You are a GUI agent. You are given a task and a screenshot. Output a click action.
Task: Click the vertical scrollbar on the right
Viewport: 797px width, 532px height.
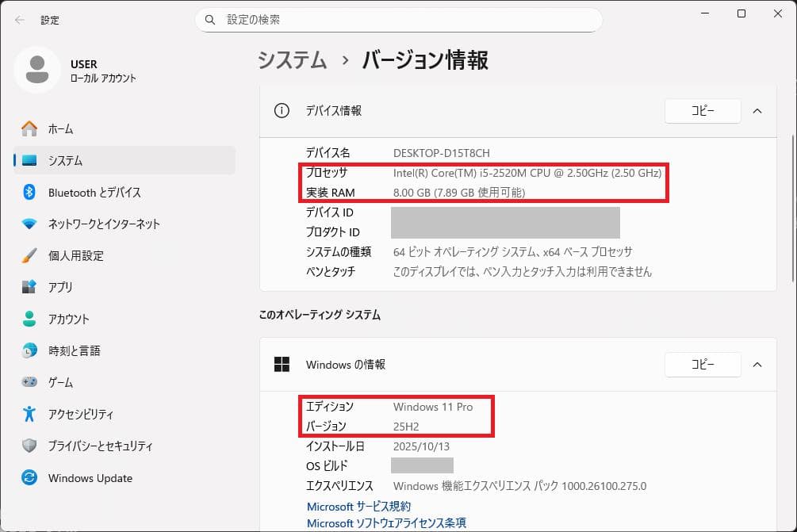[x=792, y=198]
